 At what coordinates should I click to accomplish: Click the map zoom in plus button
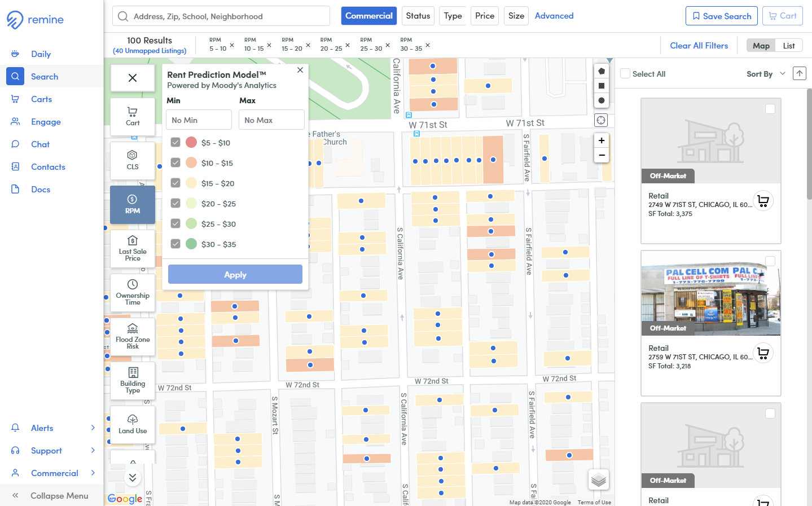[602, 140]
